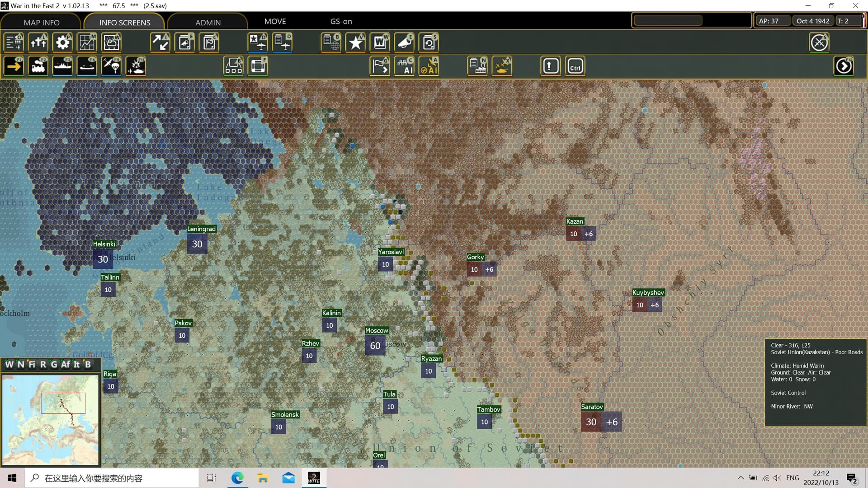This screenshot has height=488, width=868.
Task: Toggle the Af nation filter
Action: point(66,364)
